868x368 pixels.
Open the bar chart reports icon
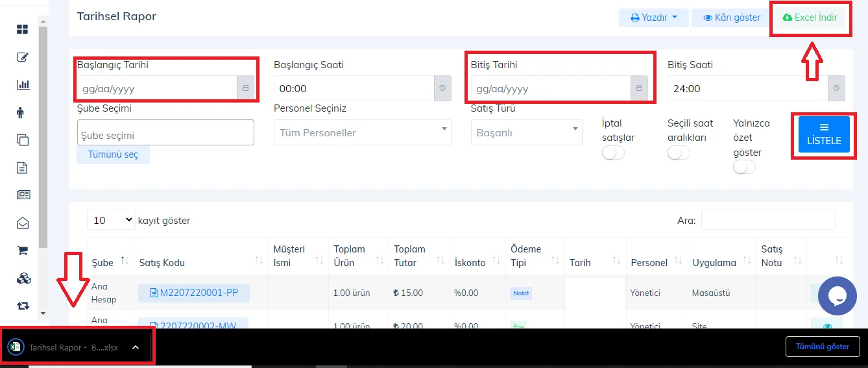[x=23, y=84]
